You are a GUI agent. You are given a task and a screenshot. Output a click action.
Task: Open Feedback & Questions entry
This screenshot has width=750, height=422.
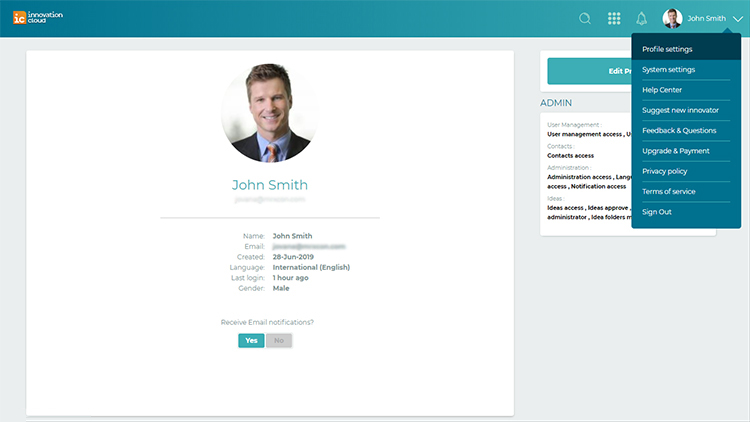tap(686, 131)
